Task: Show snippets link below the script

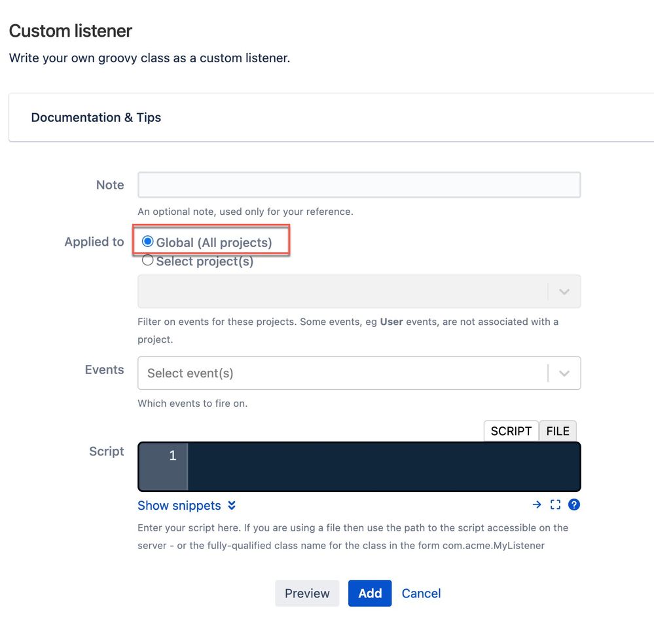Action: pyautogui.click(x=179, y=505)
